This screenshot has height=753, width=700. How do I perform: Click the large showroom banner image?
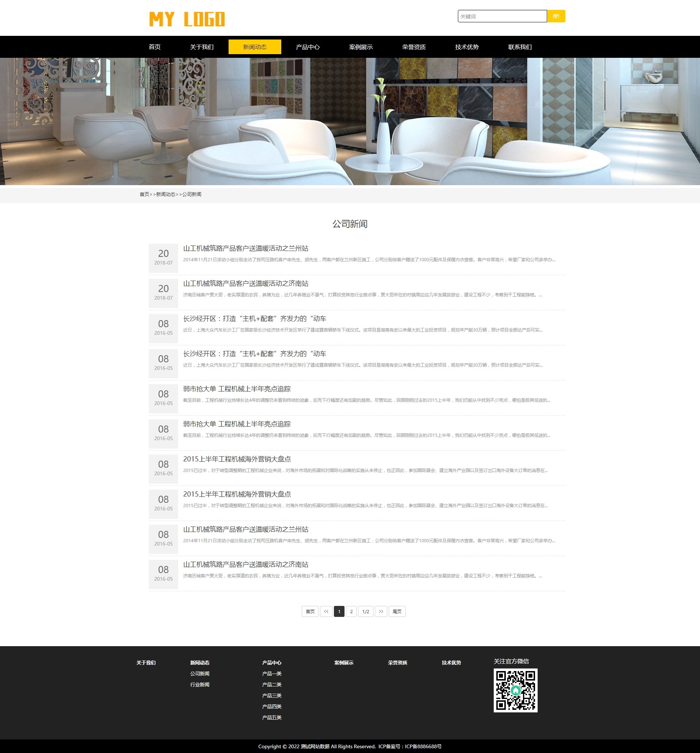click(350, 121)
